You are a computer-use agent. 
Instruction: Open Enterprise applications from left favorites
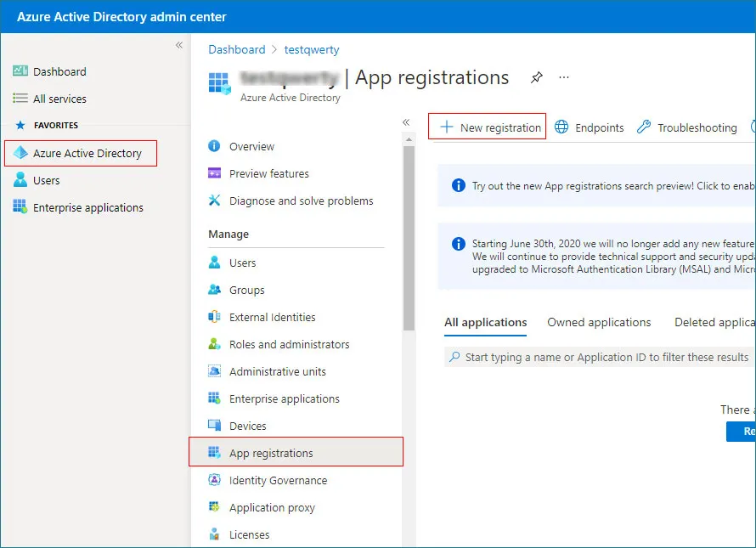click(87, 207)
